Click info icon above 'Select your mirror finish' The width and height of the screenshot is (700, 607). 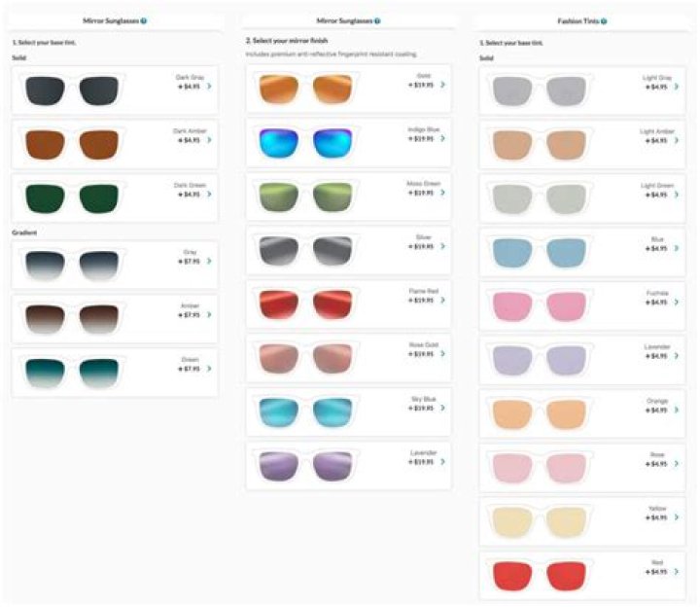click(x=377, y=20)
